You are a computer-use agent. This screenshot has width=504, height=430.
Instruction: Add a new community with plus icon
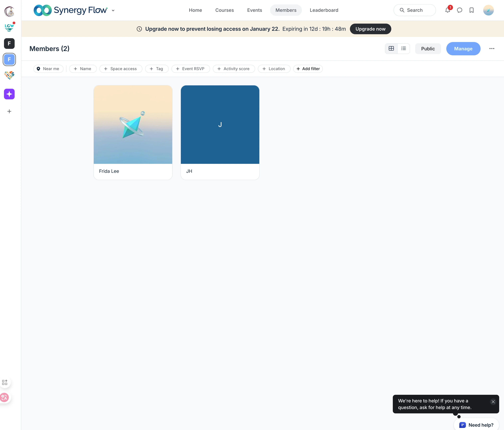[x=9, y=111]
